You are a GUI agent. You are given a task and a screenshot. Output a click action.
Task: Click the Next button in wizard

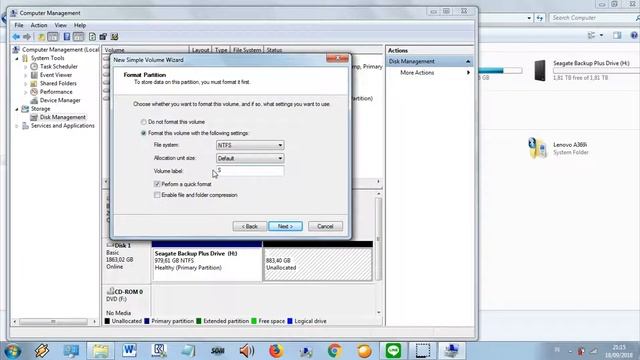[285, 226]
